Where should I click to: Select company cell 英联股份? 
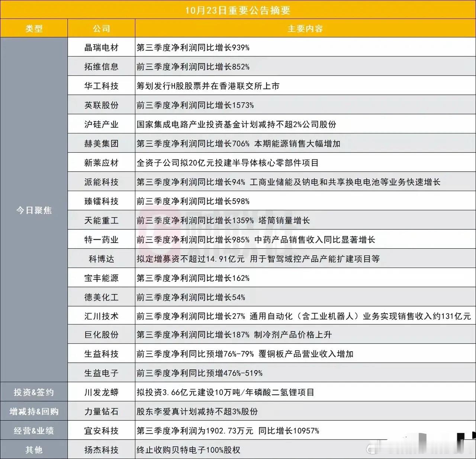pyautogui.click(x=101, y=105)
